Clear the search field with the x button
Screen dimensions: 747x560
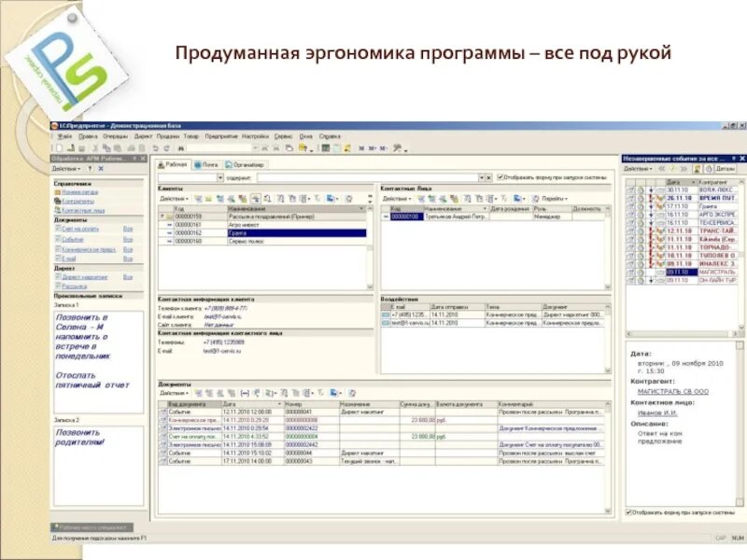488,177
